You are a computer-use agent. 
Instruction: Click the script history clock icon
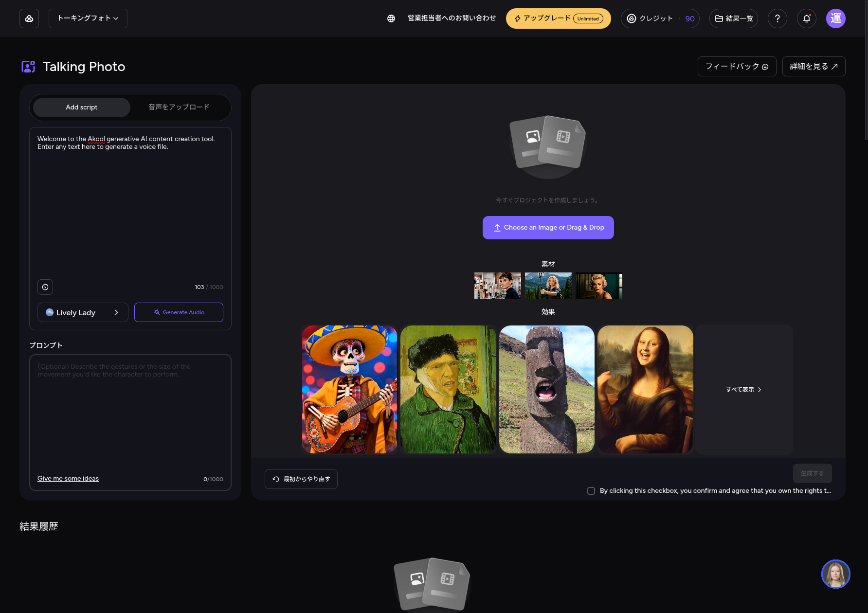[45, 287]
